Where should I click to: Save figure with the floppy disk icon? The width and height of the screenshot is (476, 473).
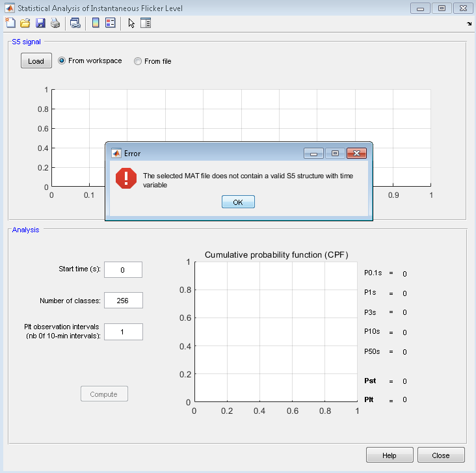40,23
